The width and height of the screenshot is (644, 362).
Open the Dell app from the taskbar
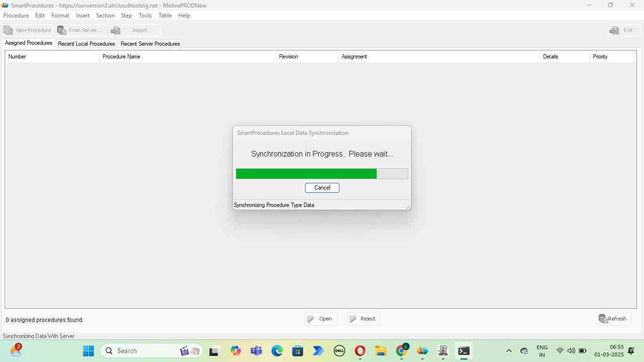(x=339, y=351)
